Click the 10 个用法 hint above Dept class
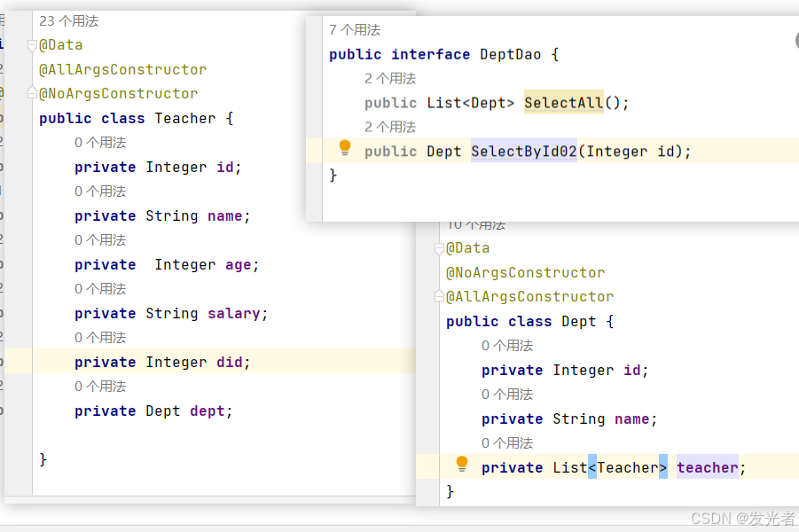The height and width of the screenshot is (532, 799). point(475,223)
